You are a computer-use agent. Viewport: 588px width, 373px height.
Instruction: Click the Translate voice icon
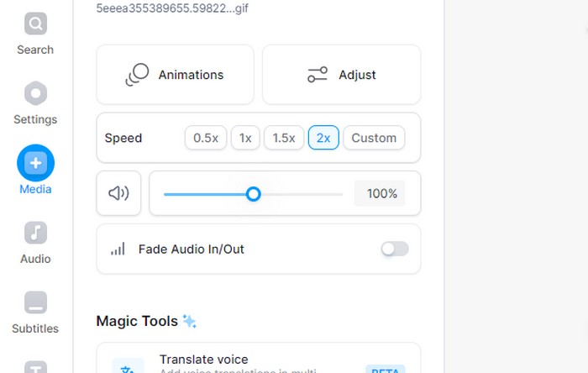(128, 366)
